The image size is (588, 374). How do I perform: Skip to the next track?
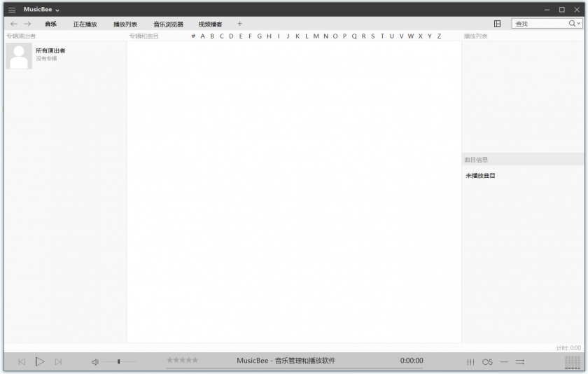coord(58,361)
